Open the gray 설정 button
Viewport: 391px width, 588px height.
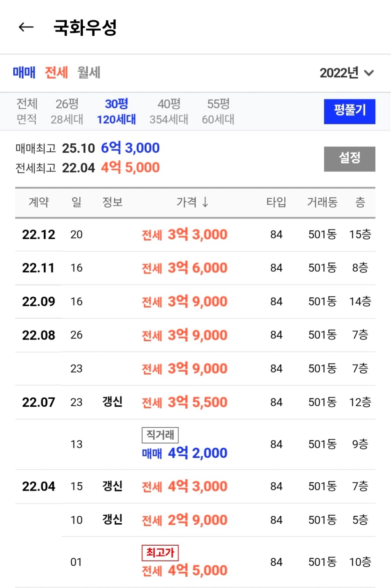[349, 159]
